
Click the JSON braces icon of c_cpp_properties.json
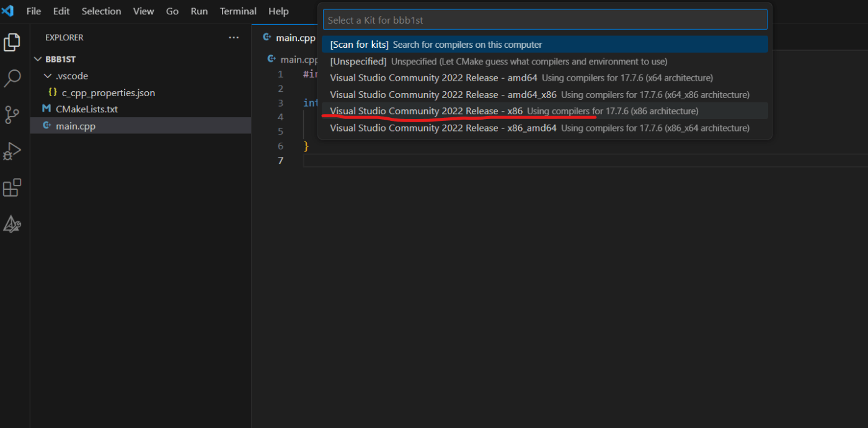[53, 92]
